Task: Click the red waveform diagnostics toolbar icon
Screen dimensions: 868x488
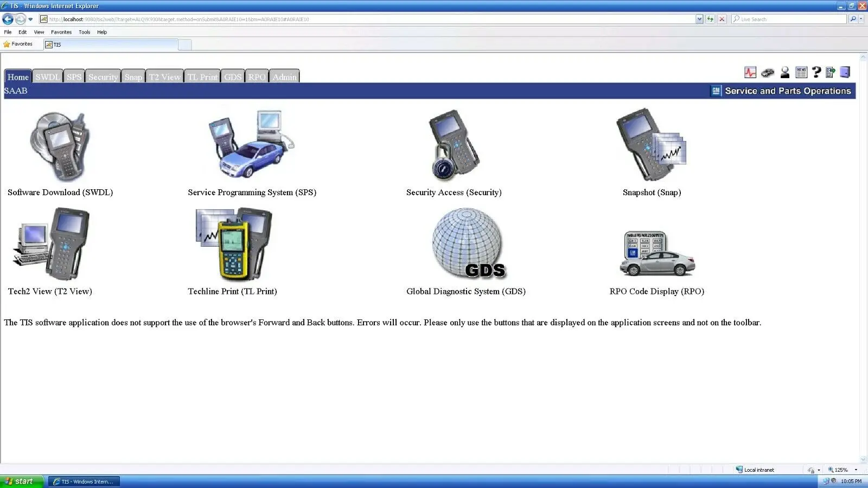Action: (750, 72)
